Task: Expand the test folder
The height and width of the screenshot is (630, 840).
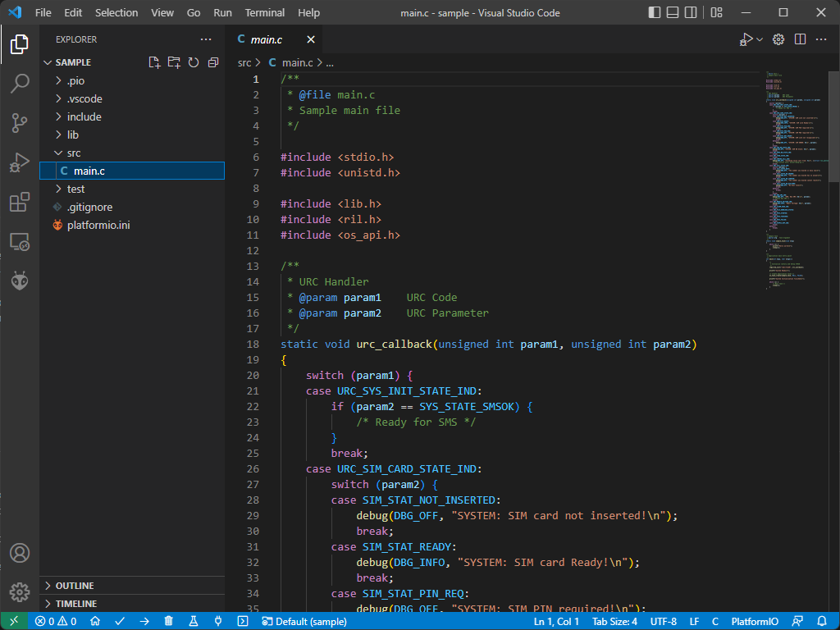Action: tap(132, 189)
